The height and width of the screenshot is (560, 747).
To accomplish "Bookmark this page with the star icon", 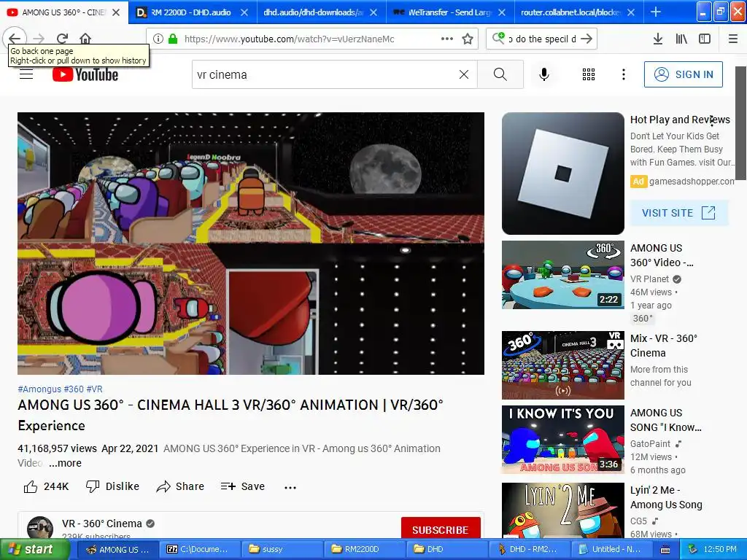I will 468,39.
